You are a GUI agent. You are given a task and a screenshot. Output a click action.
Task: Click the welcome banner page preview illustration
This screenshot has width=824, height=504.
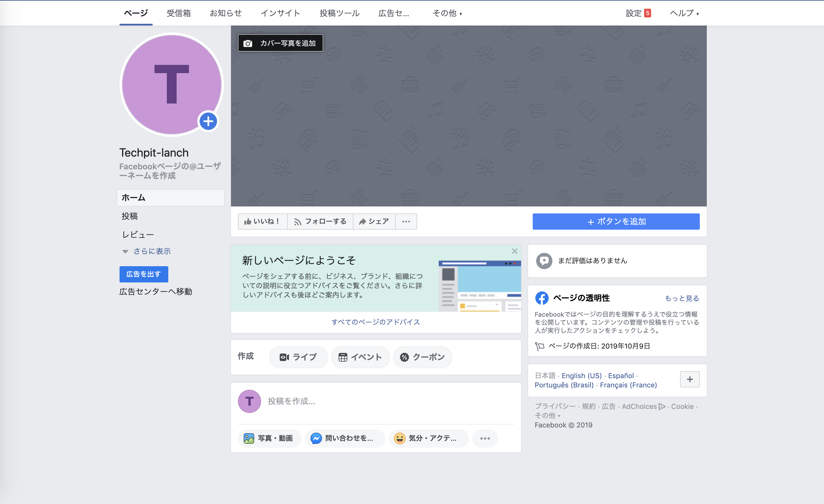coord(480,286)
